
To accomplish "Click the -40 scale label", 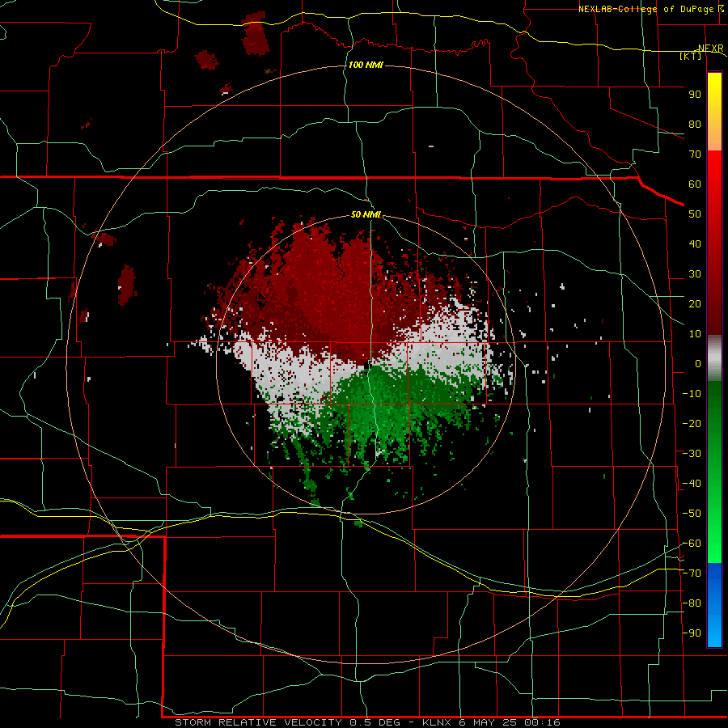I will coord(692,484).
